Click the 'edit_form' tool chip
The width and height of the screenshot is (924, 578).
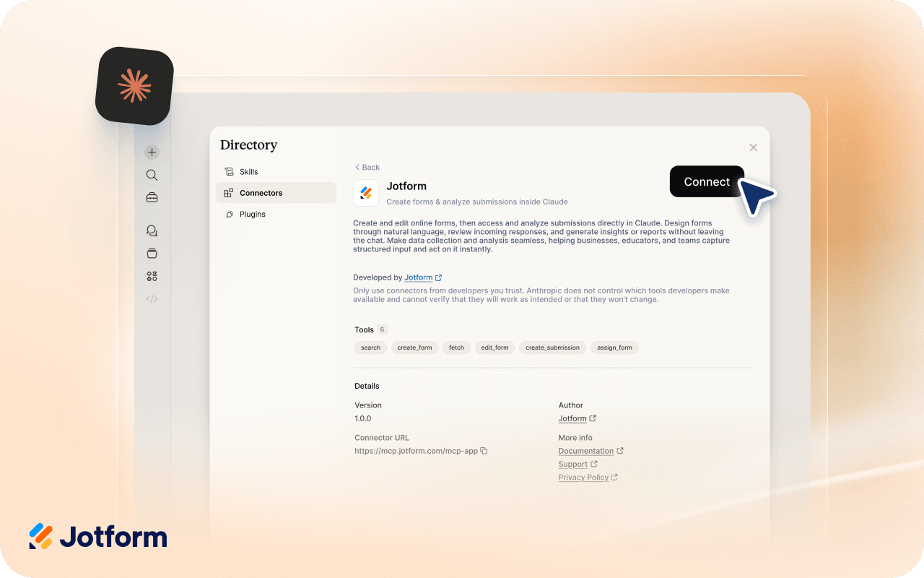[494, 348]
